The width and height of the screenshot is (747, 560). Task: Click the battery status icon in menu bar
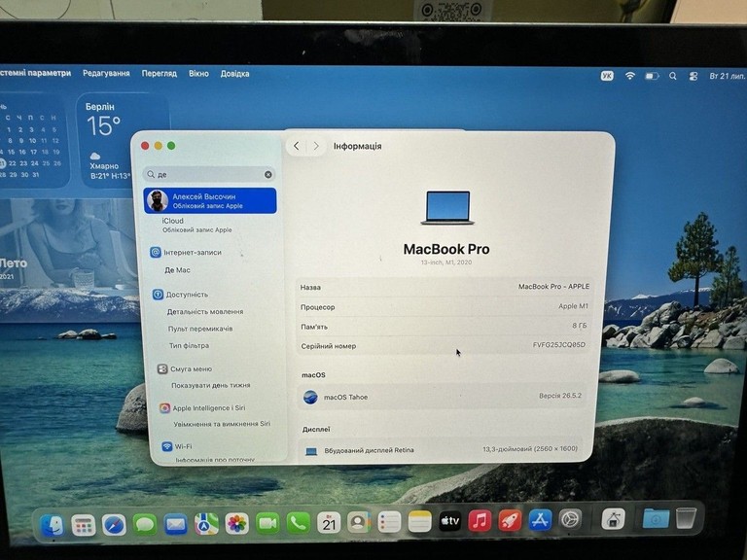coord(652,76)
